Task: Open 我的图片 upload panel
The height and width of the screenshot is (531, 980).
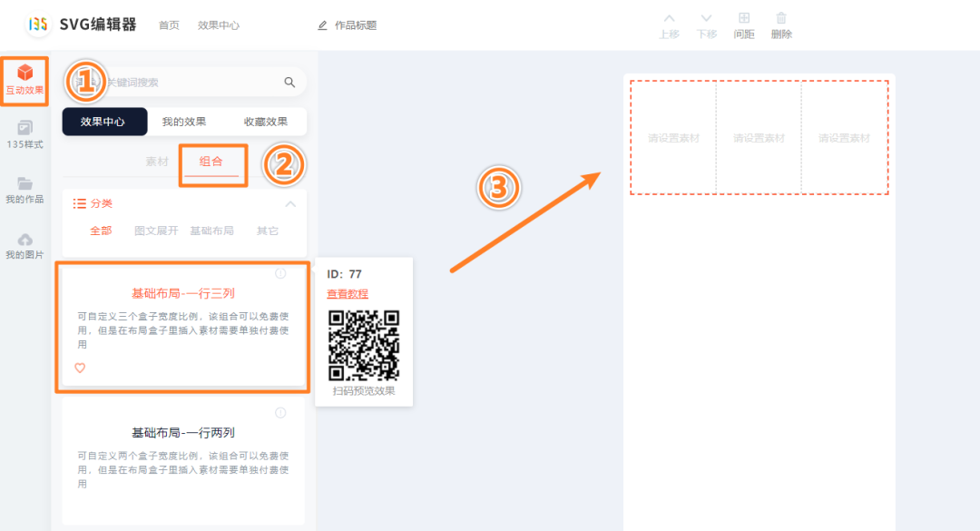Action: [x=25, y=246]
